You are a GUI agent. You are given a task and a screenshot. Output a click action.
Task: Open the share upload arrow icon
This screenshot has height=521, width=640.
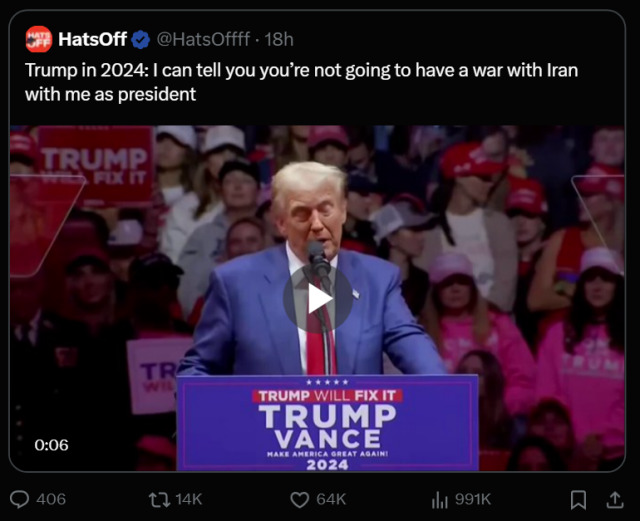point(615,499)
